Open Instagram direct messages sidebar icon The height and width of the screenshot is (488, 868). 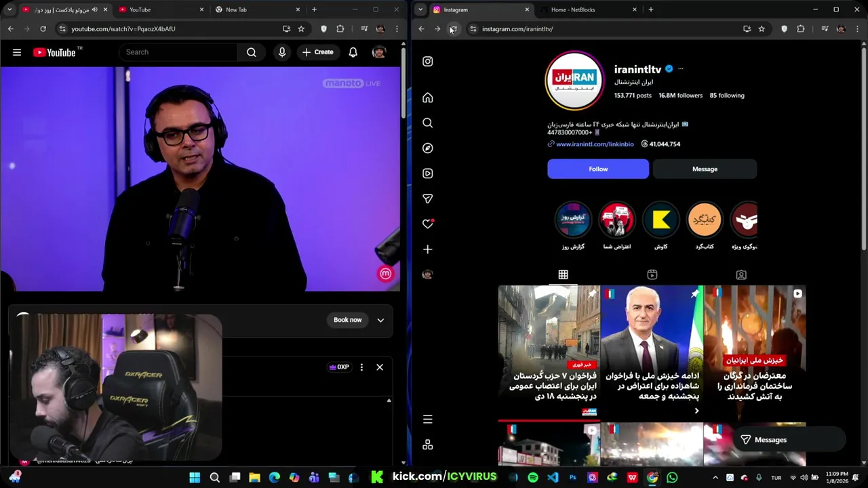pyautogui.click(x=428, y=199)
